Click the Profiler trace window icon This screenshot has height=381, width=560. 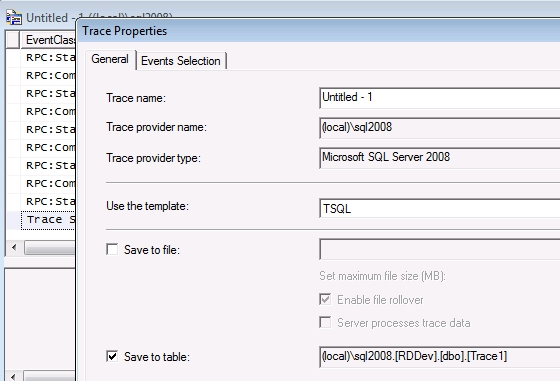(x=14, y=17)
